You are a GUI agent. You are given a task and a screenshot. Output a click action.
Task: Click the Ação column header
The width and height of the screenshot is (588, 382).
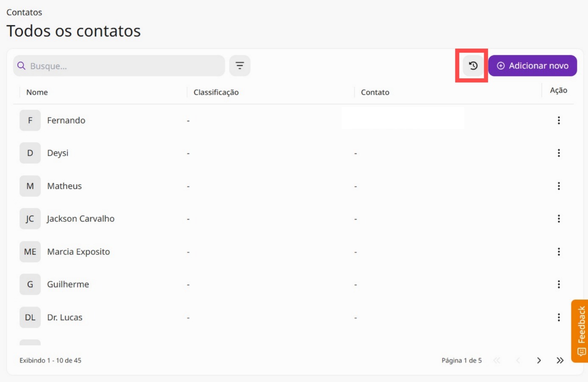tap(558, 90)
